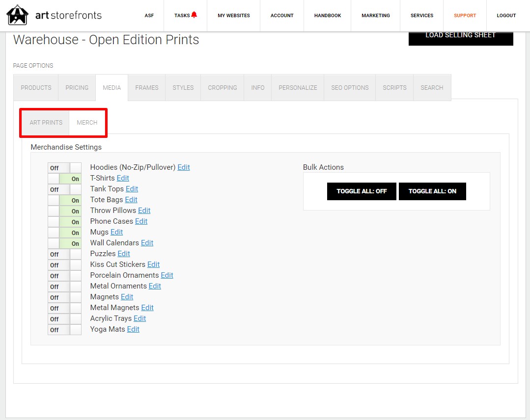
Task: Toggle Hoodies (No-Zip/Pullover) switch
Action: click(64, 168)
